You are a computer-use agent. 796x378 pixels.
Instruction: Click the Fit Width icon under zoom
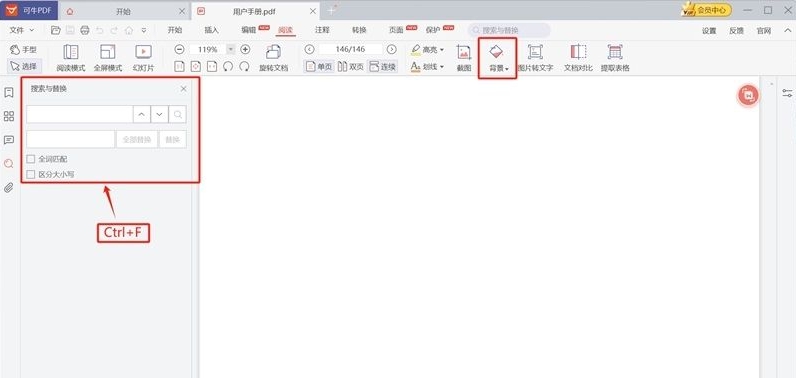pyautogui.click(x=212, y=66)
